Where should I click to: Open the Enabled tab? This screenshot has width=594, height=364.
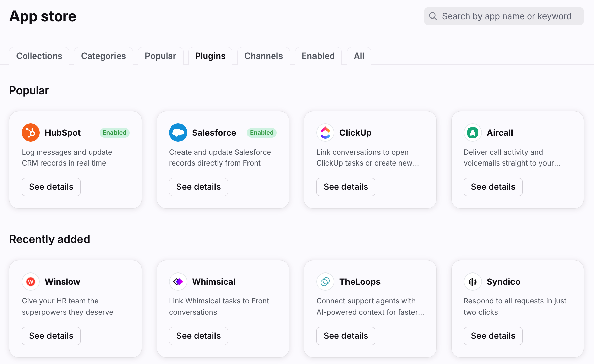tap(318, 56)
